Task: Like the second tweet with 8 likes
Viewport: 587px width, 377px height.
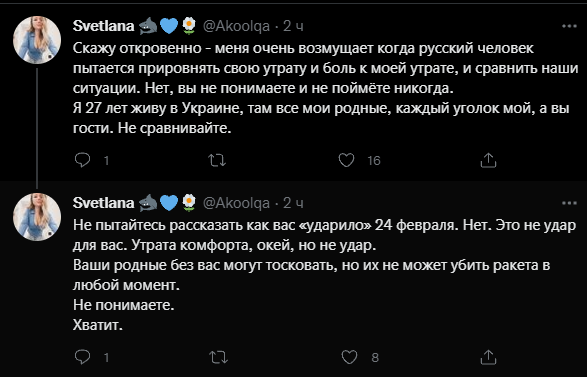Action: coord(349,357)
